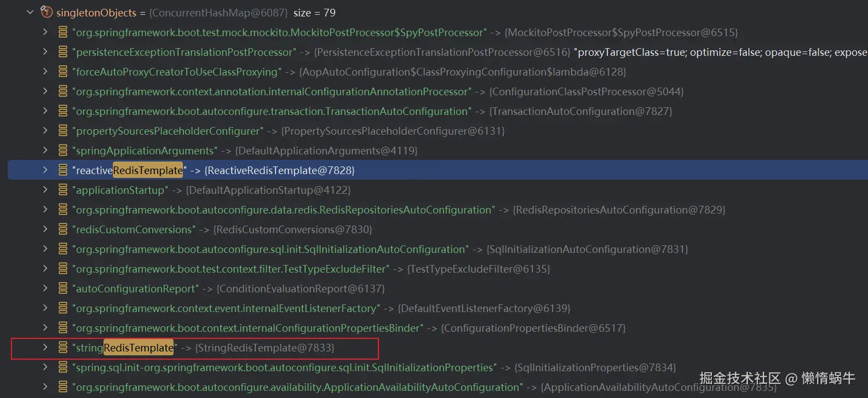Select {StringRedisTemplate@7833} value
Image resolution: width=868 pixels, height=398 pixels.
click(265, 348)
